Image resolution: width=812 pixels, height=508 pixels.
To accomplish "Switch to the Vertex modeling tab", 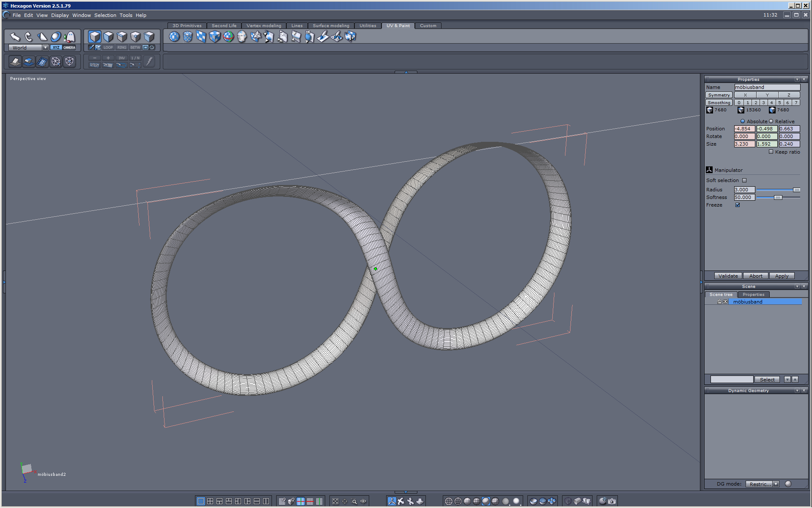I will tap(263, 26).
